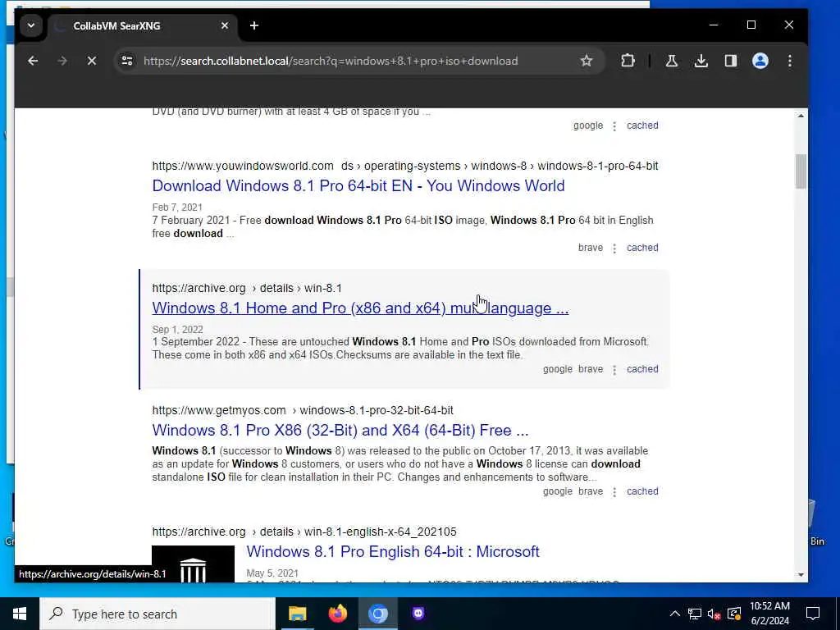
Task: Open File Explorer from the taskbar
Action: pos(297,614)
